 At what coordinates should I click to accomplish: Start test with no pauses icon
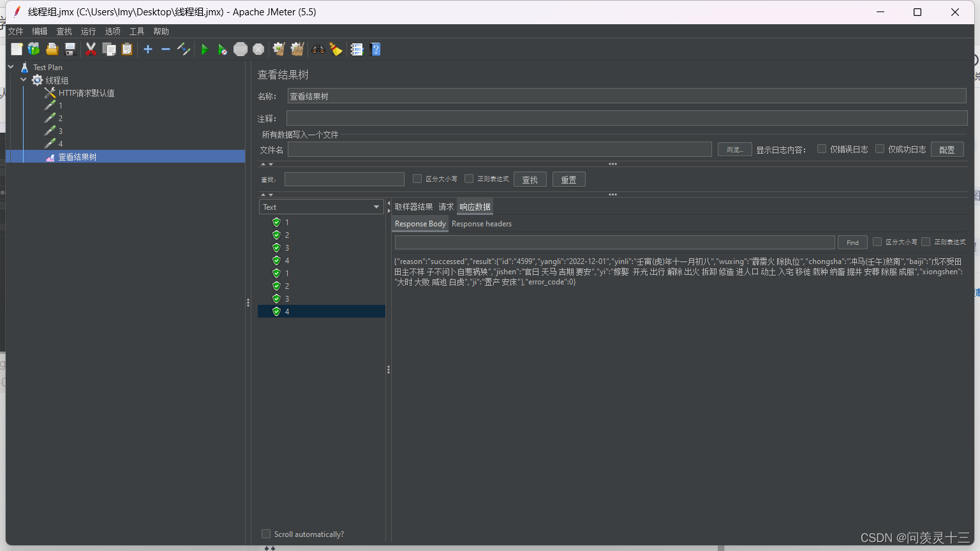(x=222, y=49)
